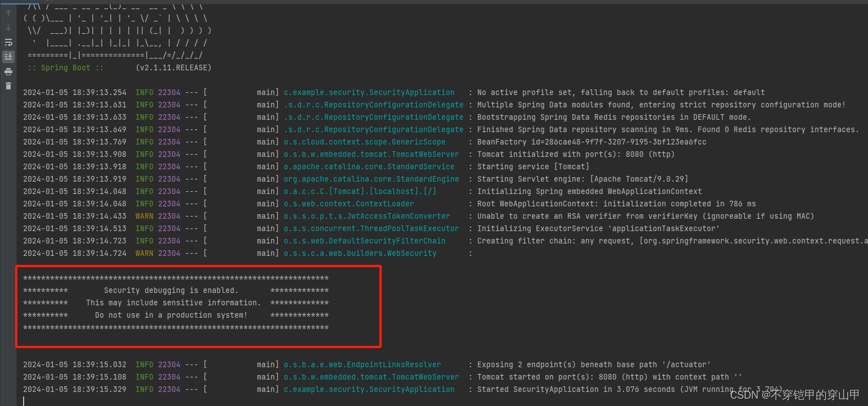Viewport: 868px width, 406px height.
Task: Click logger name 'o.s.s.c.a.web.builders.WebSecurity'
Action: (360, 253)
